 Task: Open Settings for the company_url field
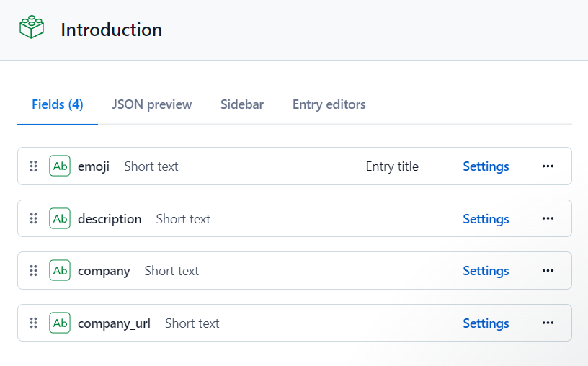point(486,323)
